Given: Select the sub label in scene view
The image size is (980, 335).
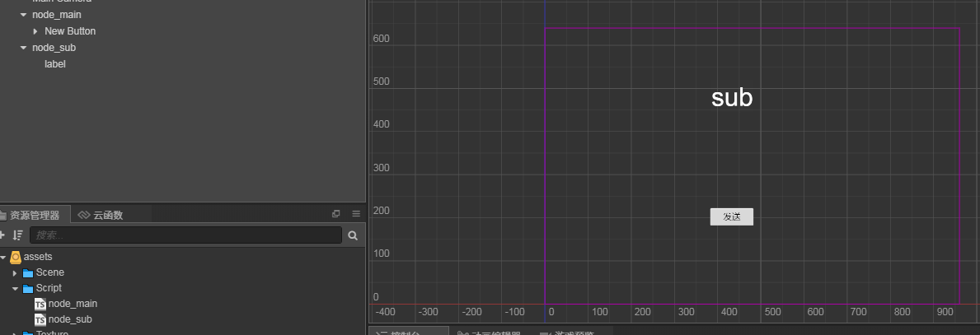Looking at the screenshot, I should click(x=731, y=98).
